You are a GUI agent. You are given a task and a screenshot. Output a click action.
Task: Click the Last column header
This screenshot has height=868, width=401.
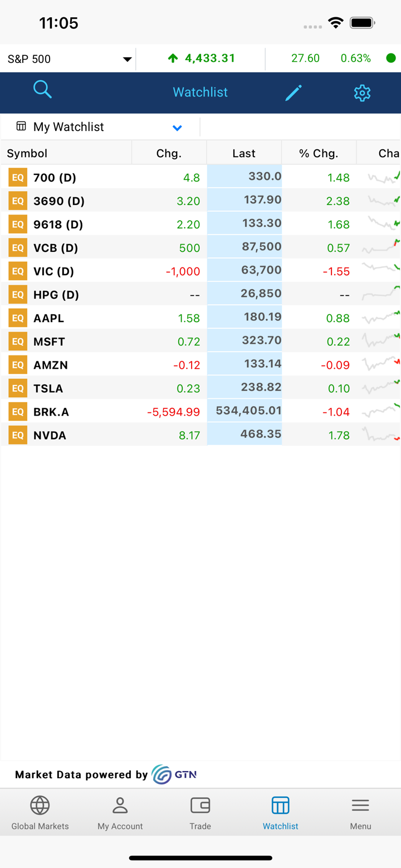point(244,153)
